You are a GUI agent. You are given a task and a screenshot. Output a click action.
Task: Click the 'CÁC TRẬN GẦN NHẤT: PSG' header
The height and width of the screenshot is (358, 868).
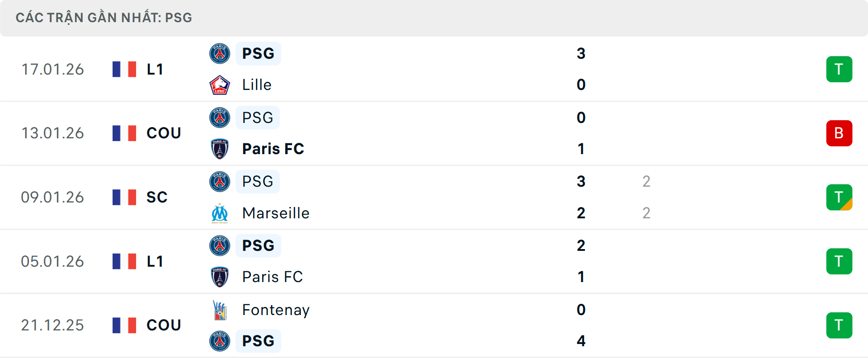[x=104, y=18]
